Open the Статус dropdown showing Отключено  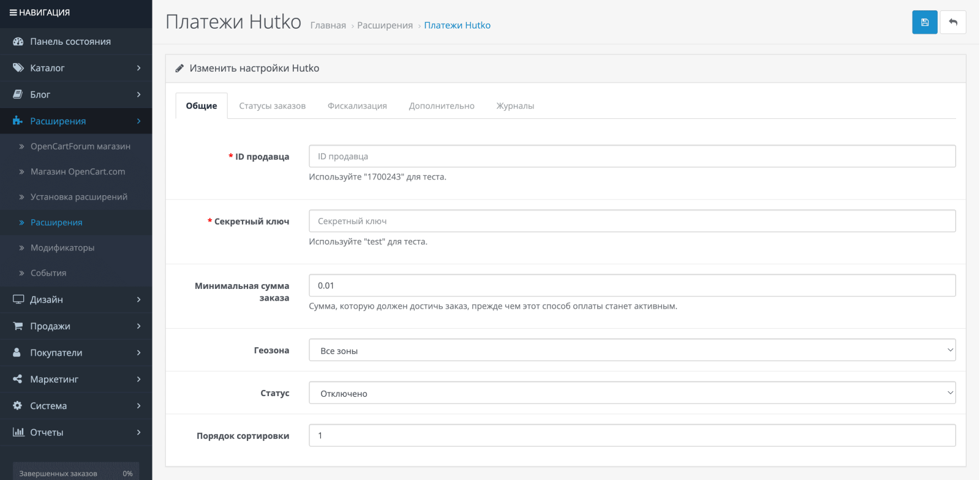pos(632,393)
